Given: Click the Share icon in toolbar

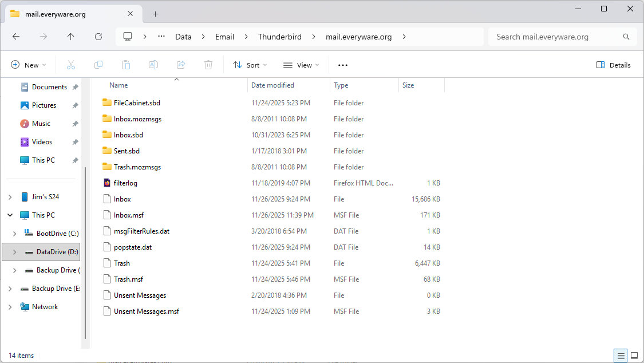Looking at the screenshot, I should coord(181,65).
